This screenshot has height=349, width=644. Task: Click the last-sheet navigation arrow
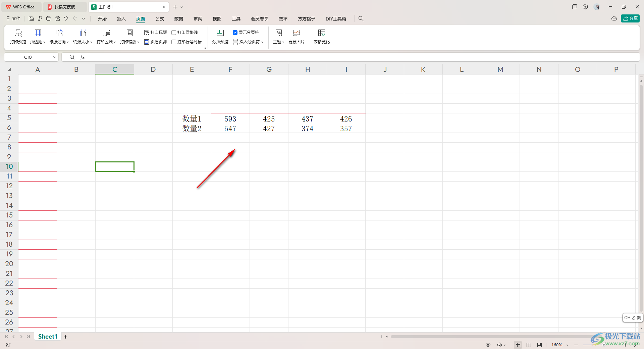pos(29,336)
